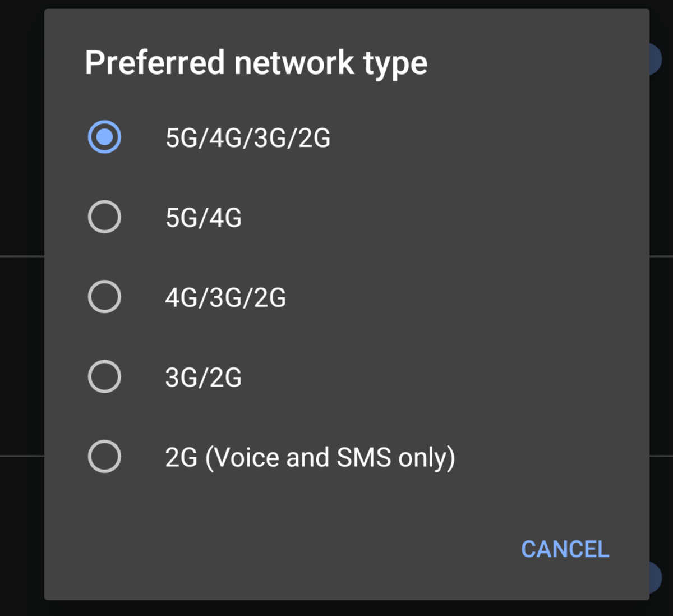Choose the 5G/4G radio button

[104, 217]
